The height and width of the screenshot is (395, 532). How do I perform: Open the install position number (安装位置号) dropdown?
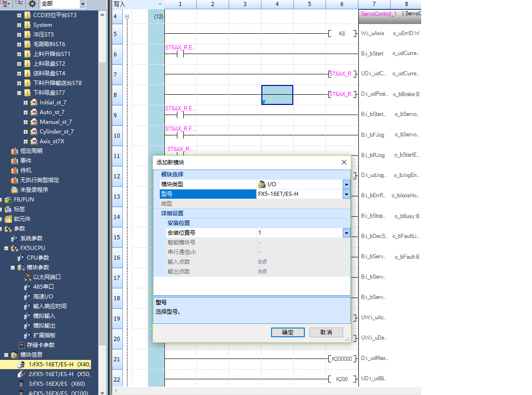coord(346,233)
